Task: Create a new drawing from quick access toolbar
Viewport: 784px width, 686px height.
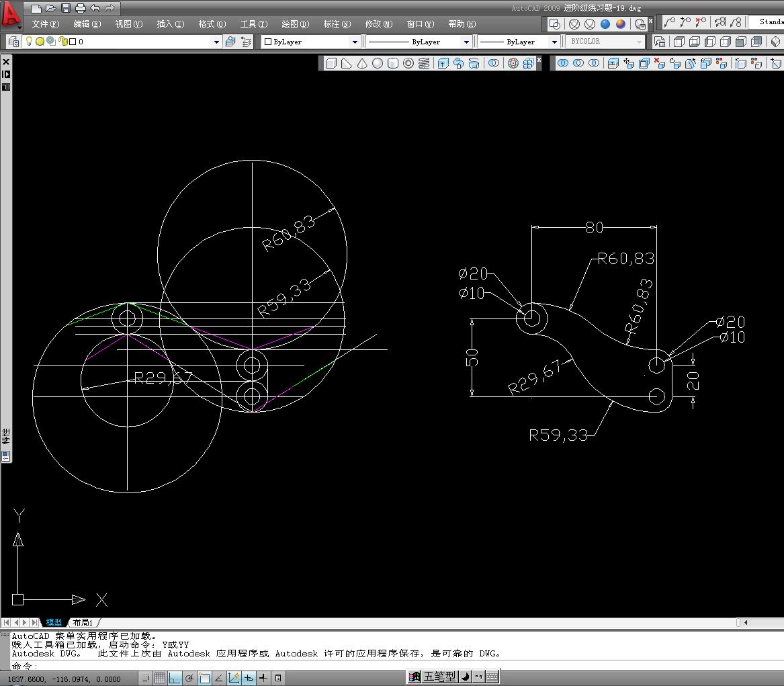Action: pos(36,8)
